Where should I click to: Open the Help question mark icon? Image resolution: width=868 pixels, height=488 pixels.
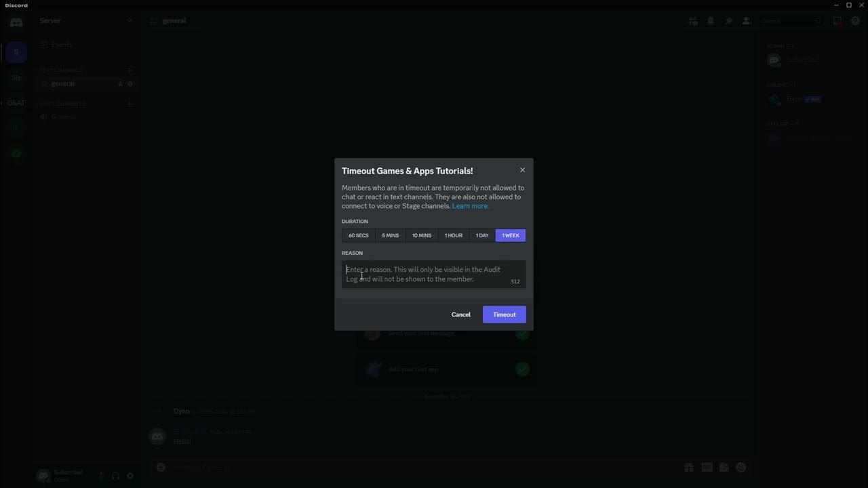click(x=855, y=21)
